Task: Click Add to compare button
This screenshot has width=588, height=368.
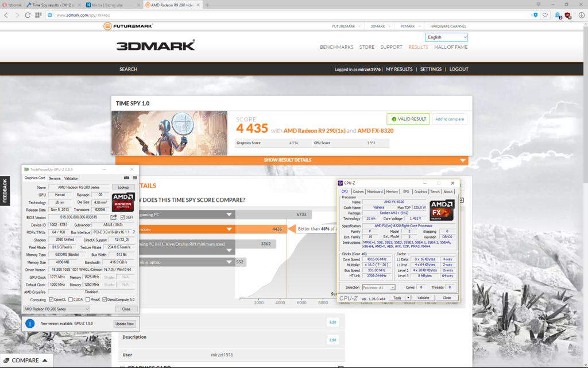Action: coord(449,119)
